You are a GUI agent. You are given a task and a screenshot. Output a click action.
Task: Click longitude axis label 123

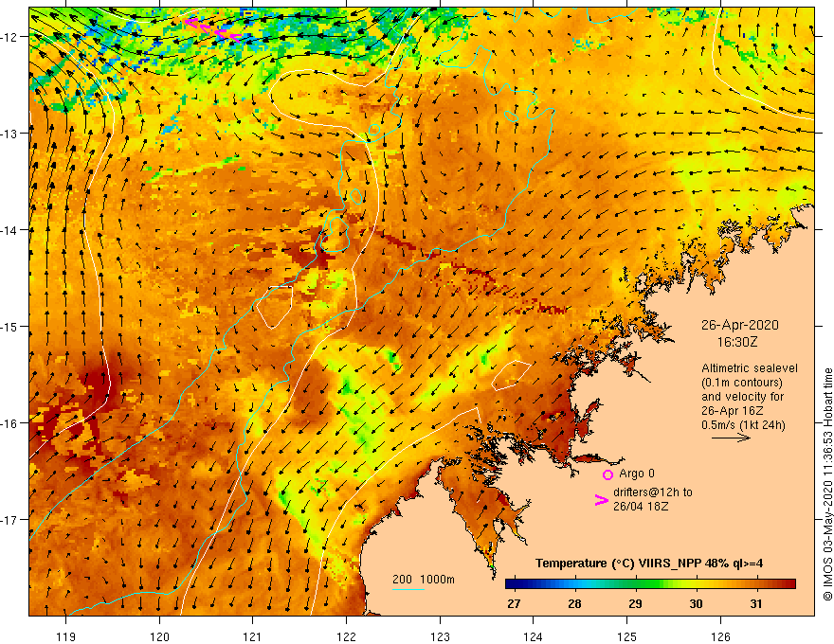pos(440,636)
